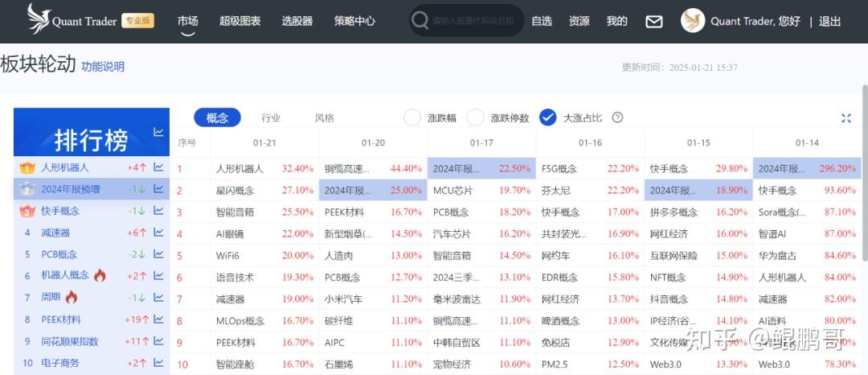
Task: Open the 功能说明 link
Action: [103, 67]
